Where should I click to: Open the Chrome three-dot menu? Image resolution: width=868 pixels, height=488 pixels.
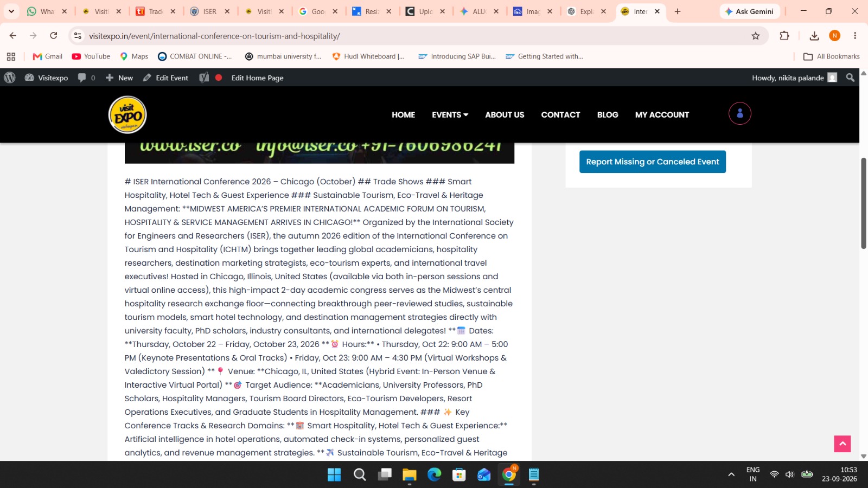(x=855, y=36)
